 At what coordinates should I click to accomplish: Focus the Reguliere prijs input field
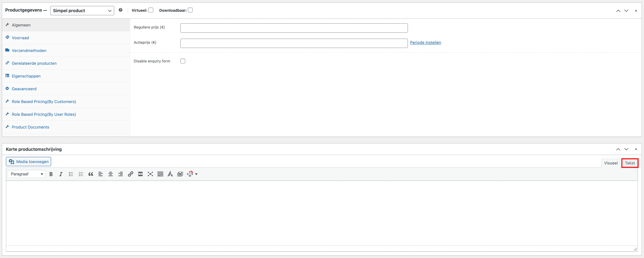point(294,28)
